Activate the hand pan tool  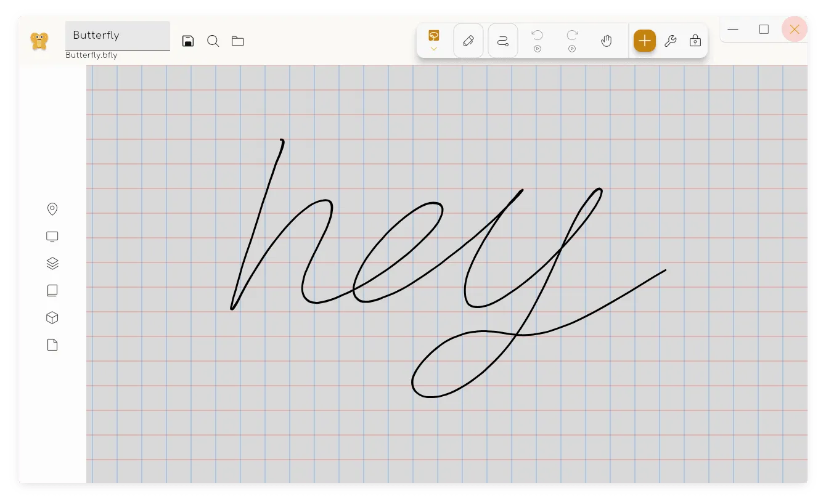[x=607, y=41]
